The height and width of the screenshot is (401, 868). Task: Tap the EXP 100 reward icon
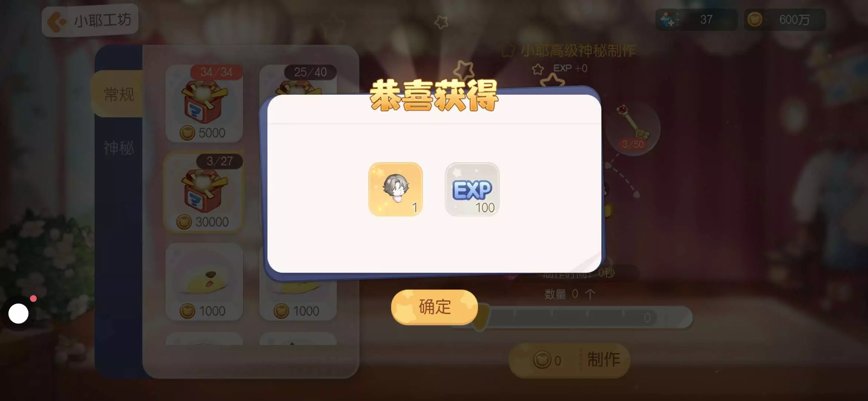[x=472, y=189]
